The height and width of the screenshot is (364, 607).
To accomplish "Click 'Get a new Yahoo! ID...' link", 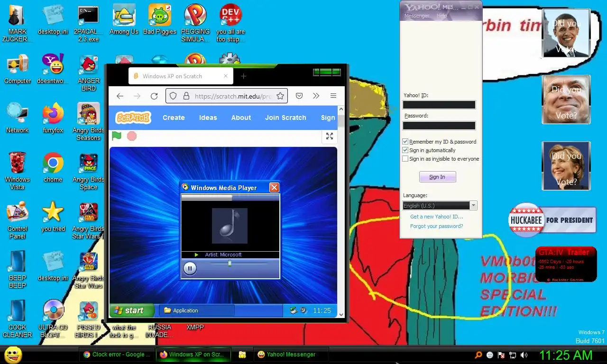I will pos(437,217).
